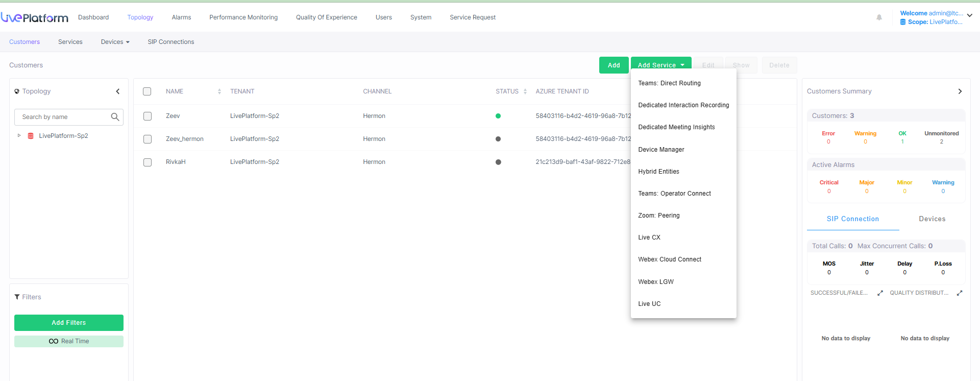Open the user account dropdown arrow
Viewport: 980px width, 381px height.
[969, 15]
